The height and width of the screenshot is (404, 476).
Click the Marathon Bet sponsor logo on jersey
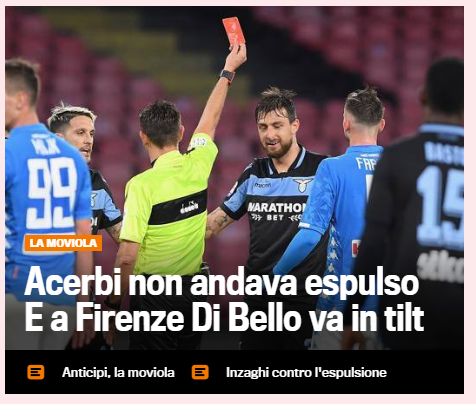pos(277,212)
